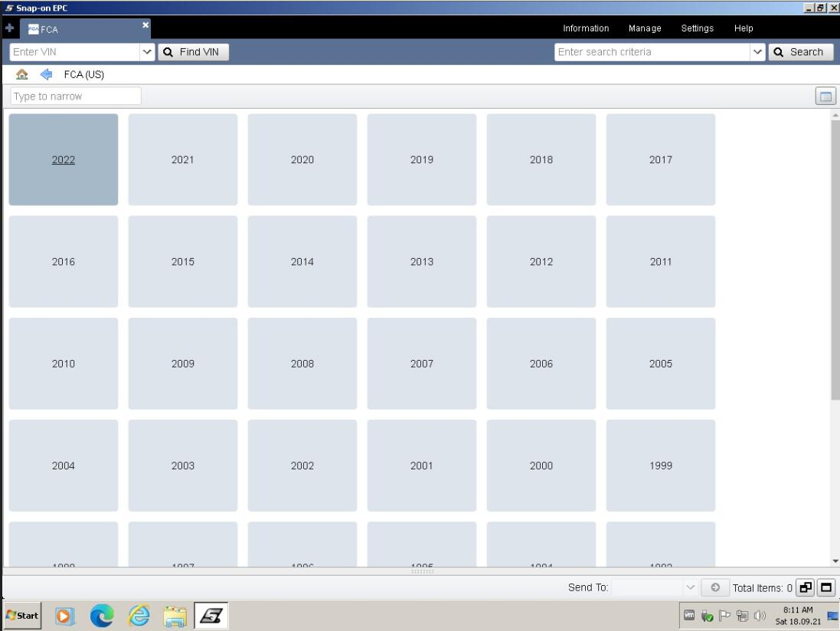
Task: Click the Send To arrow button
Action: click(715, 587)
